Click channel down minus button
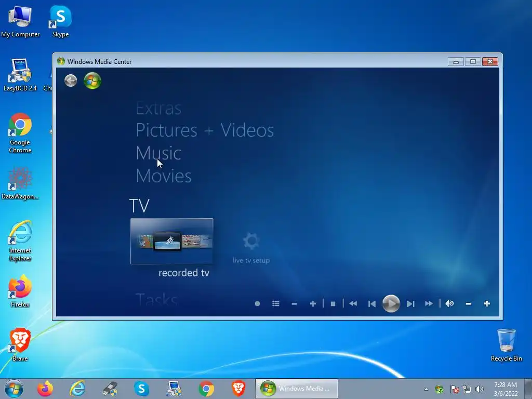The image size is (532, 399). point(294,303)
